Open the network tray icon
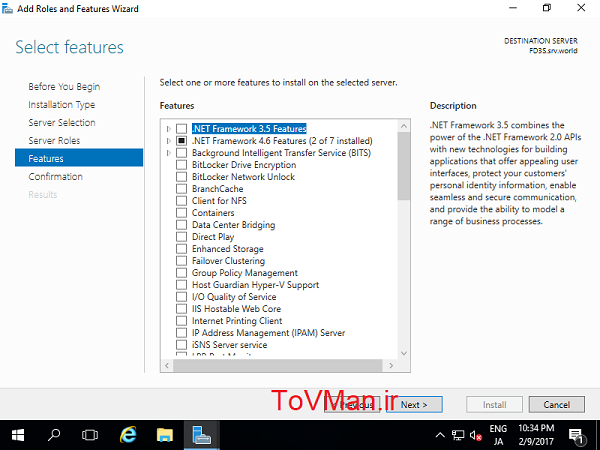This screenshot has height=450, width=600. 458,435
